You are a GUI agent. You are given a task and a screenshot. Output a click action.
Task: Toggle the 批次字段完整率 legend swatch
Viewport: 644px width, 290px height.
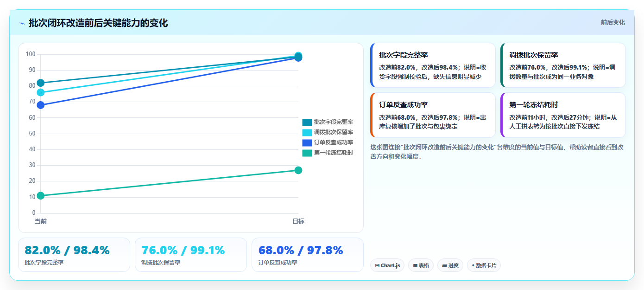click(307, 122)
